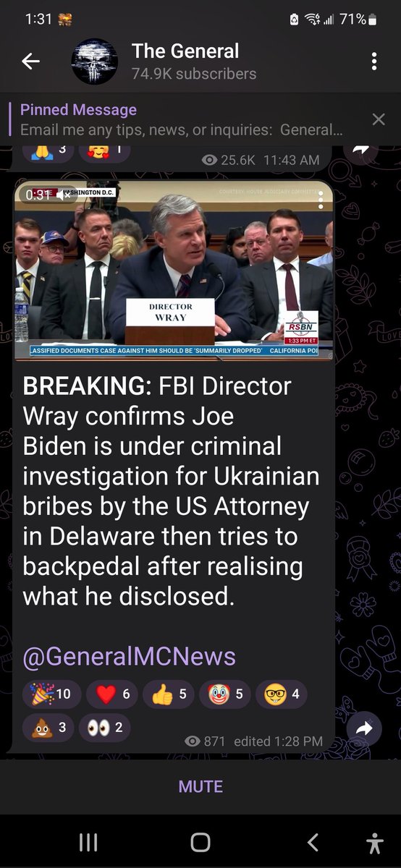401x868 pixels.
Task: Tap the The General channel title
Action: 185,51
